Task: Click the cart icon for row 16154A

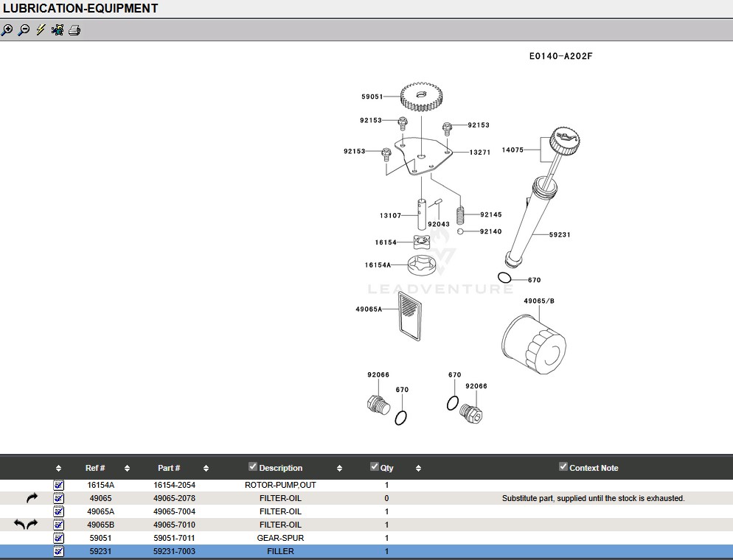Action: click(x=59, y=486)
